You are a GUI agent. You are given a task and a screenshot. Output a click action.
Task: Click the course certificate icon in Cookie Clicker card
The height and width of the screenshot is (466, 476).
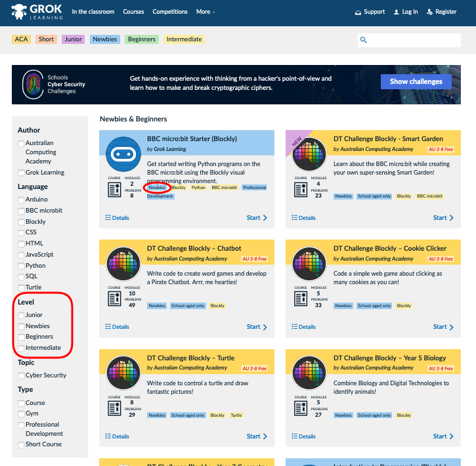[301, 299]
